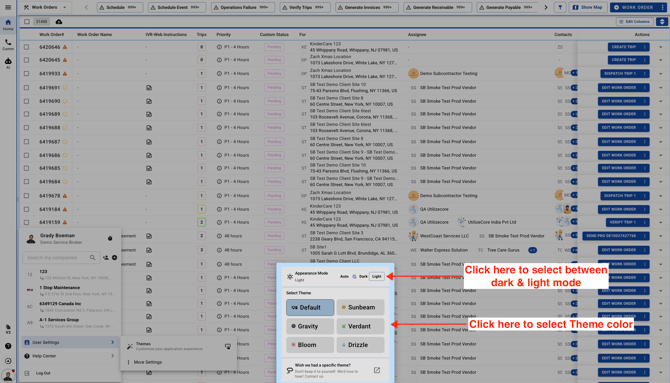Select 1 Stop Maintenance company
This screenshot has height=383, width=670.
(x=71, y=291)
